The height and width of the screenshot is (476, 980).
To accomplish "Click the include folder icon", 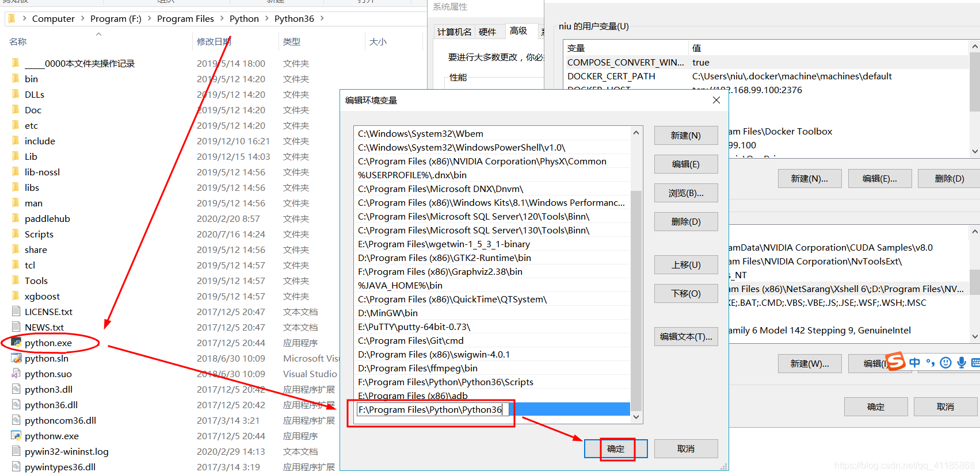I will [16, 140].
